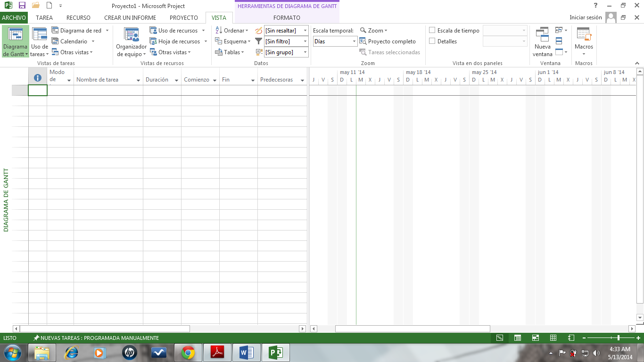This screenshot has width=644, height=362.
Task: Click Proyecto completo zoom icon
Action: [363, 41]
